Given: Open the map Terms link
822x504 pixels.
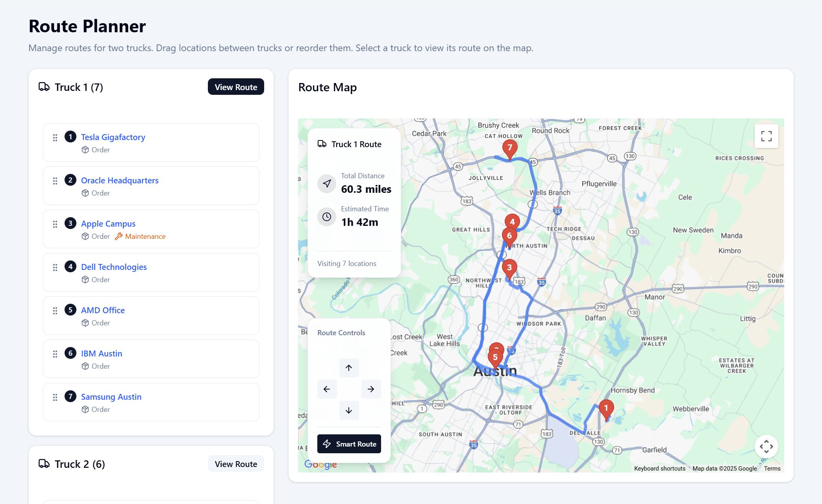Looking at the screenshot, I should tap(772, 468).
